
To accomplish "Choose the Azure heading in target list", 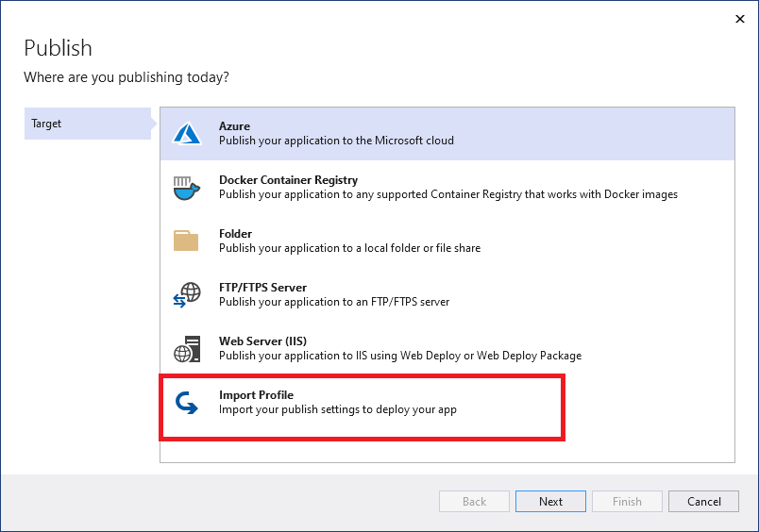I will click(x=234, y=126).
